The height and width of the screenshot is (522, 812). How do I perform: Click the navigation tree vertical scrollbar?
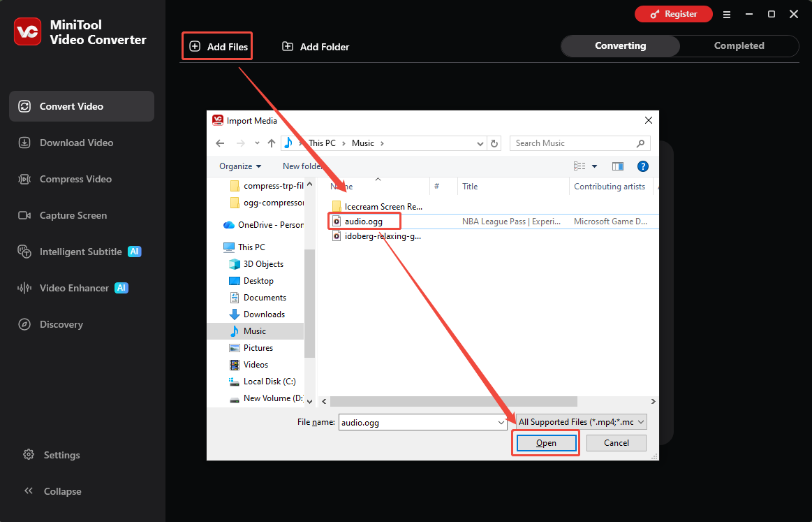click(x=310, y=303)
